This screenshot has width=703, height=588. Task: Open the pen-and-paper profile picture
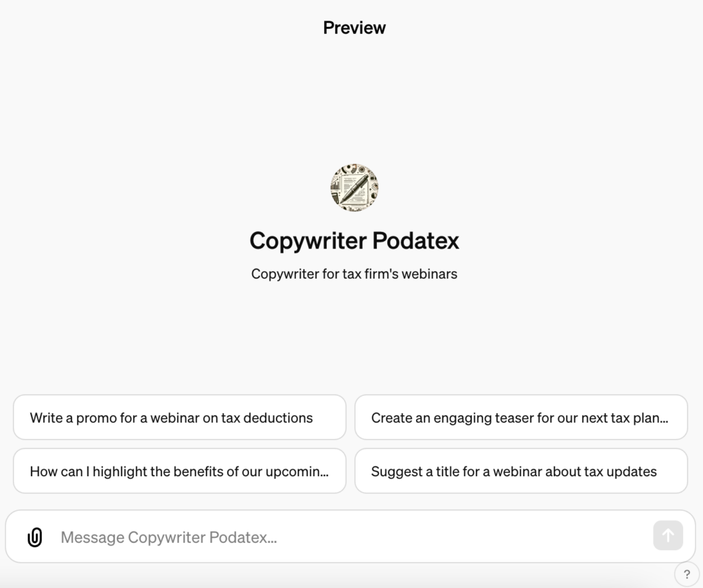[x=354, y=187]
